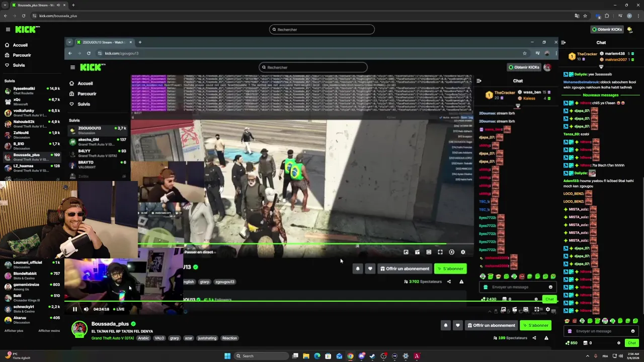
Task: Open xQc channel in sidebar
Action: [32, 102]
